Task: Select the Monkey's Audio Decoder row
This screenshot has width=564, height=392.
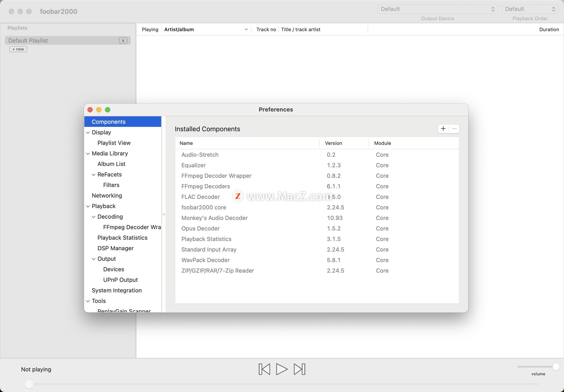Action: click(x=317, y=218)
